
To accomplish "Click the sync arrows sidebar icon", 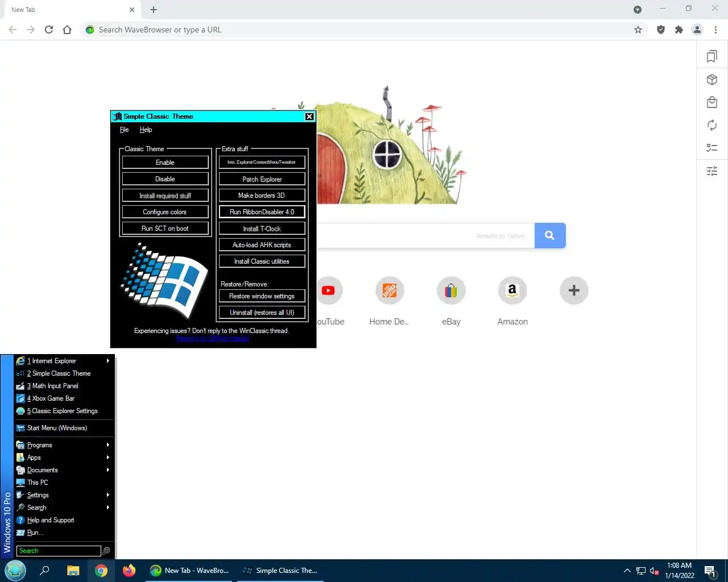I will coord(712,125).
